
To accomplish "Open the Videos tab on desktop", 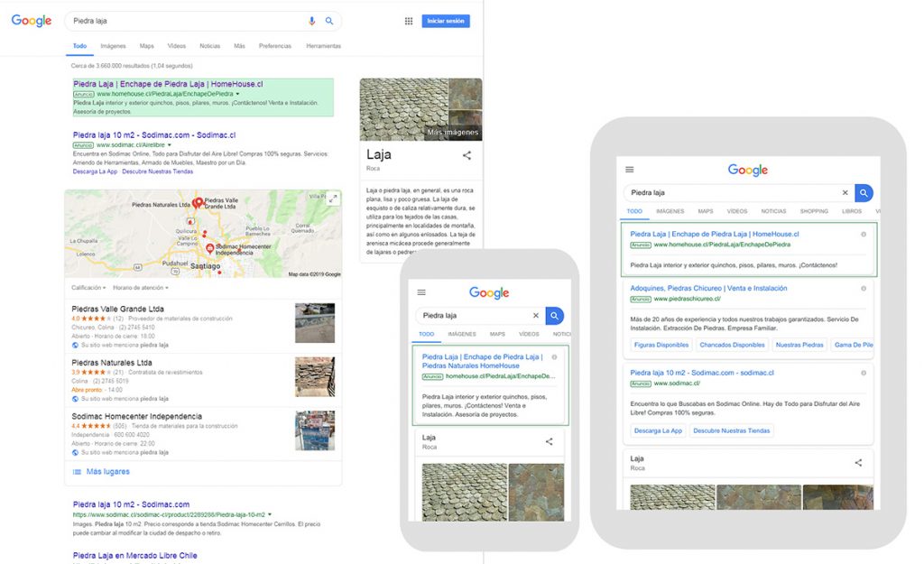I will point(176,46).
